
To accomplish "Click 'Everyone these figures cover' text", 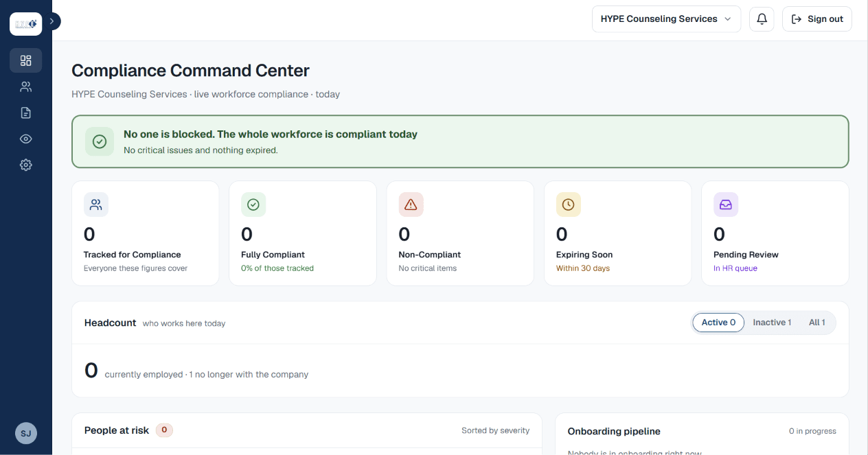I will [x=135, y=268].
